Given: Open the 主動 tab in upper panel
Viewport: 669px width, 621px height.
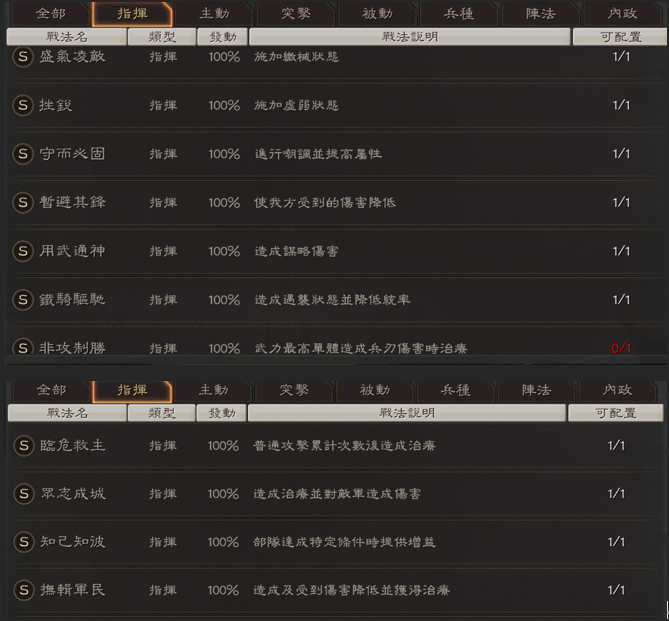Looking at the screenshot, I should coord(213,13).
